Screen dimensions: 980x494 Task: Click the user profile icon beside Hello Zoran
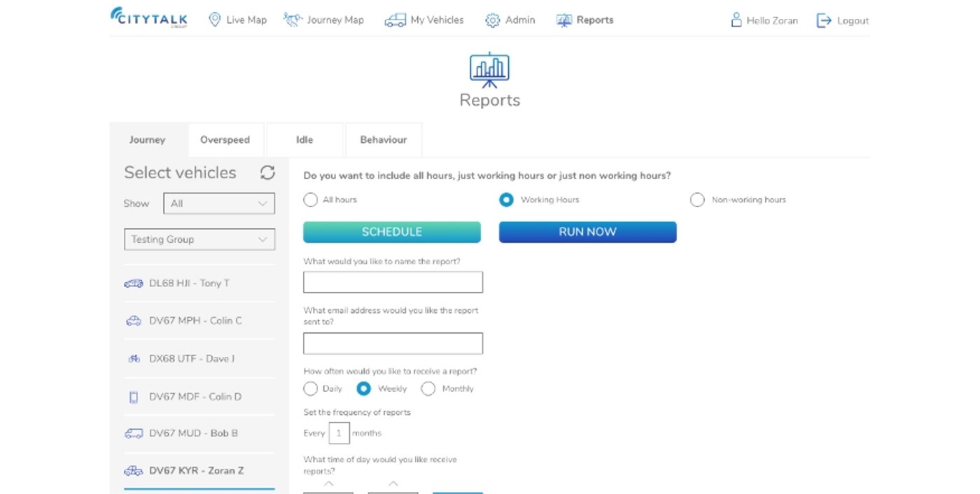(x=736, y=20)
